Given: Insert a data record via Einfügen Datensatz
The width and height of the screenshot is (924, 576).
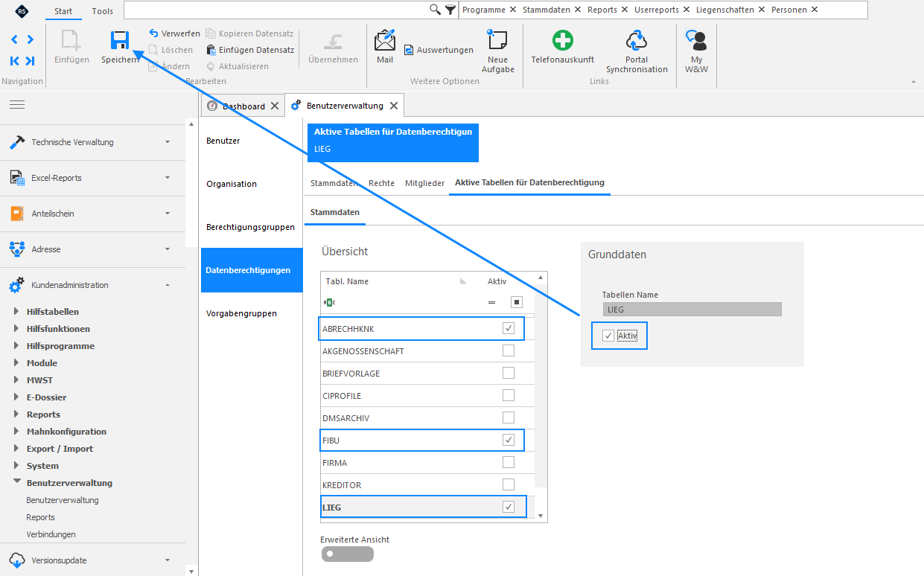Looking at the screenshot, I should pos(249,50).
